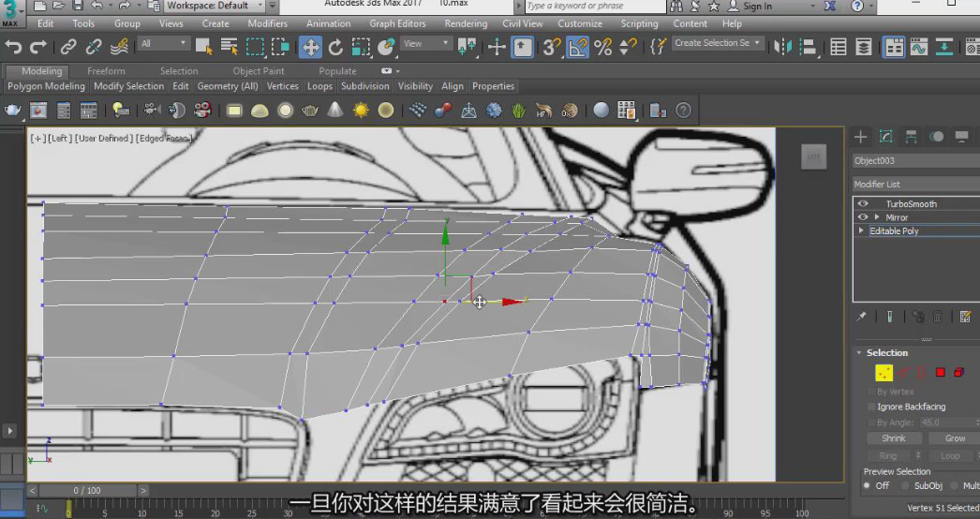Expand the Editable Poly modifier entry
980x519 pixels.
click(861, 230)
